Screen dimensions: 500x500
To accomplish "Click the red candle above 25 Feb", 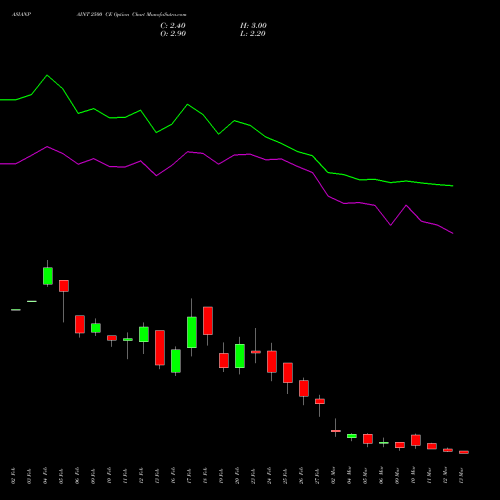I will pyautogui.click(x=288, y=373).
